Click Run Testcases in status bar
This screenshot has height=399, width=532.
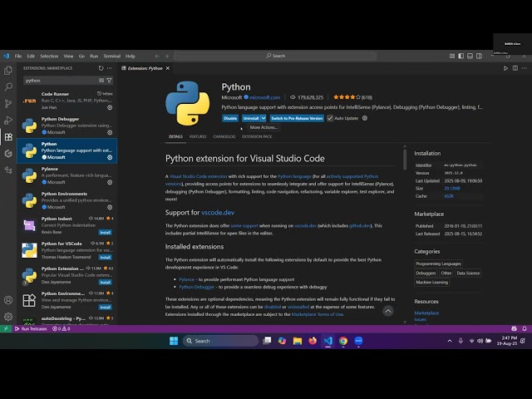point(31,329)
